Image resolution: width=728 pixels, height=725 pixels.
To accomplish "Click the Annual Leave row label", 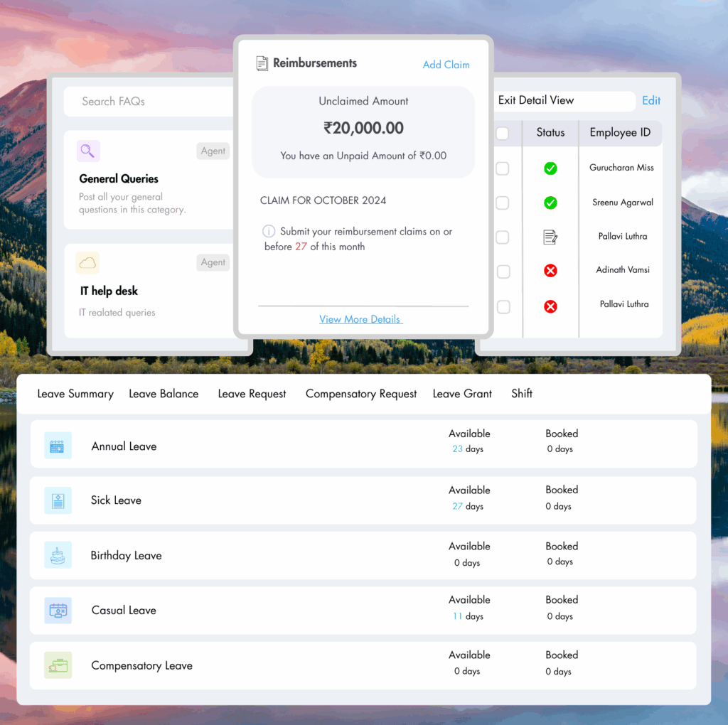I will (124, 446).
